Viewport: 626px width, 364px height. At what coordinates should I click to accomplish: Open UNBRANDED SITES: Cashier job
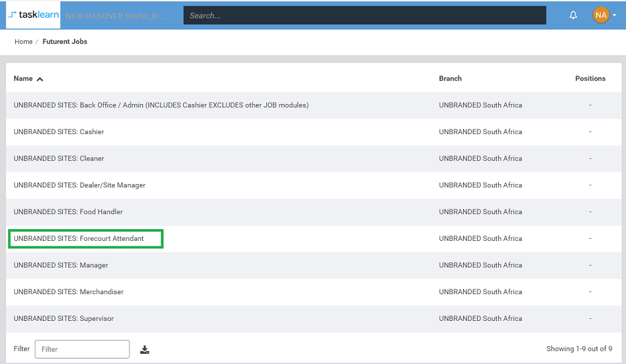[x=59, y=131]
